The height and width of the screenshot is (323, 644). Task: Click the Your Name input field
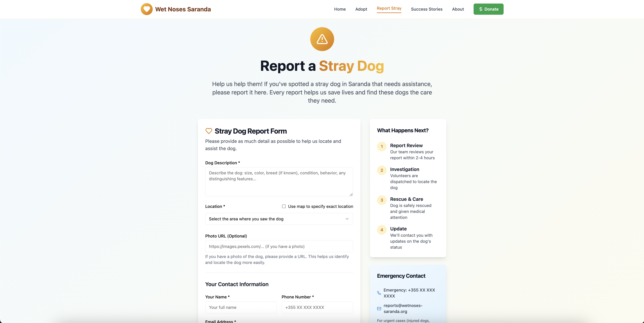click(241, 307)
